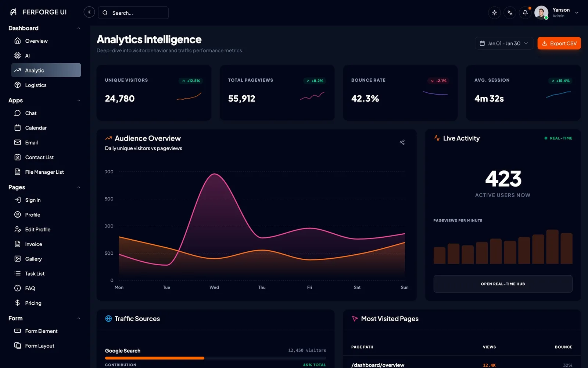Screen dimensions: 588x368
Task: Click the Bounce column header
Action: click(563, 347)
